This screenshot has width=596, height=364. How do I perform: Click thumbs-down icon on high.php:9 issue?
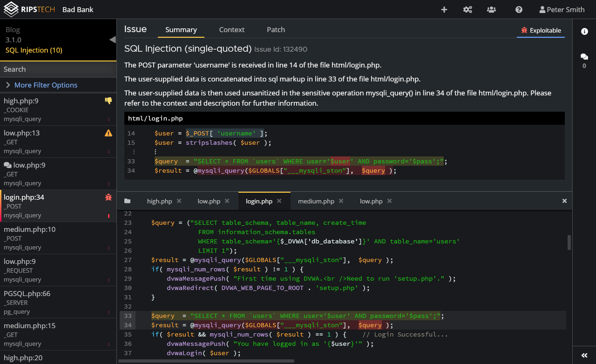[x=108, y=101]
